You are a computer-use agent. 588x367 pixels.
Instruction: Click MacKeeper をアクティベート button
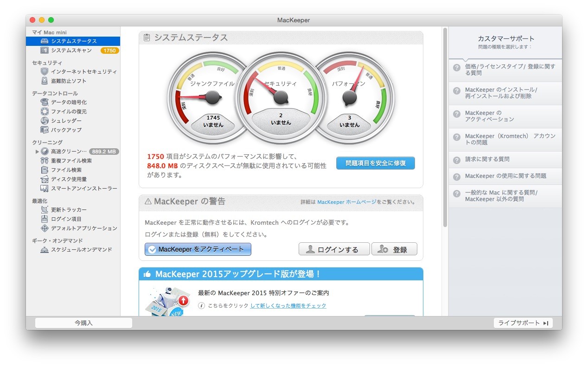pos(198,249)
